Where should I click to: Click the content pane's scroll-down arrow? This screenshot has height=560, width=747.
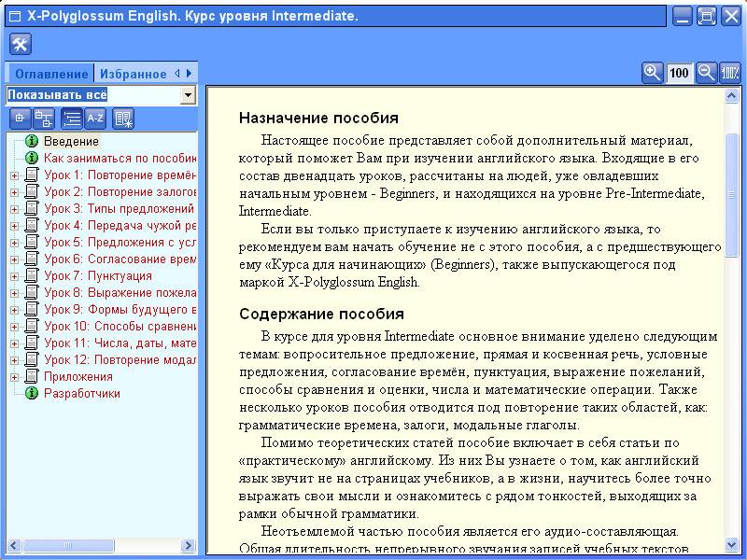[731, 544]
